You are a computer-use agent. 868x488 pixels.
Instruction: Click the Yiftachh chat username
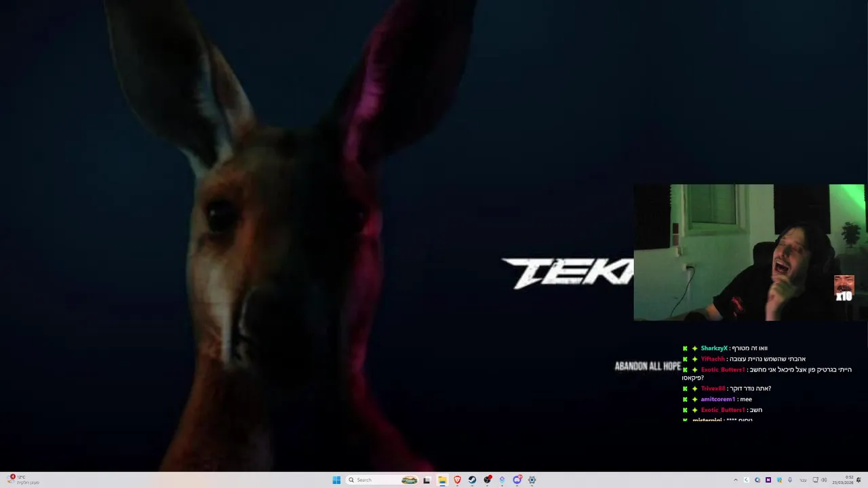pyautogui.click(x=713, y=359)
